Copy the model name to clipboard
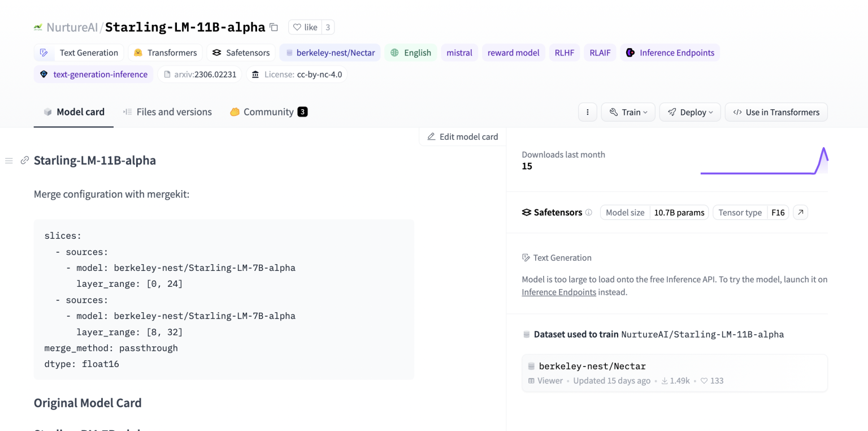The height and width of the screenshot is (431, 868). pos(274,27)
